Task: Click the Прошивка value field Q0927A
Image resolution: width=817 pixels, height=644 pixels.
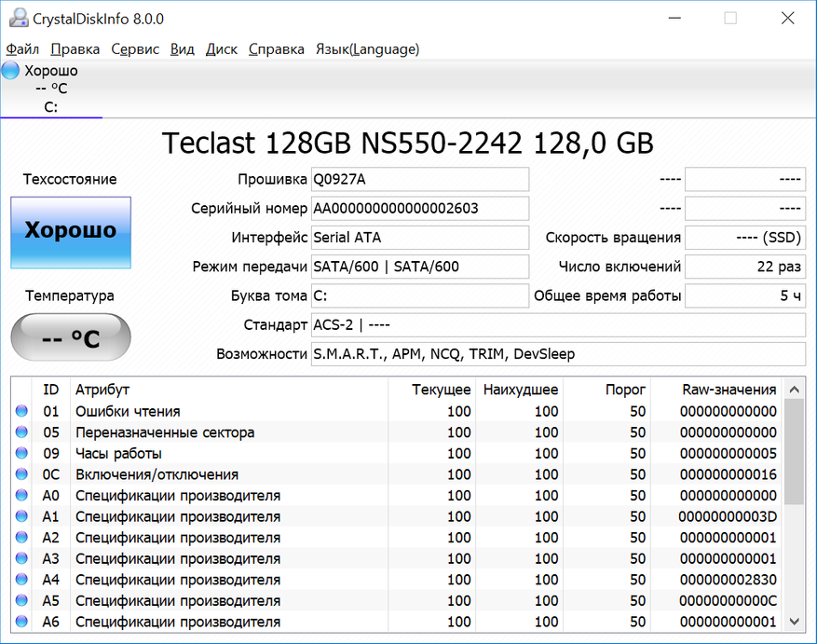Action: [x=419, y=180]
